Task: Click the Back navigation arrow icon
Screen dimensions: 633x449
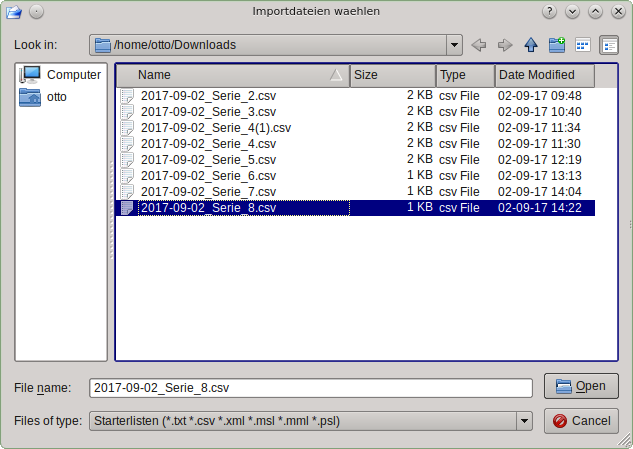Action: click(479, 45)
